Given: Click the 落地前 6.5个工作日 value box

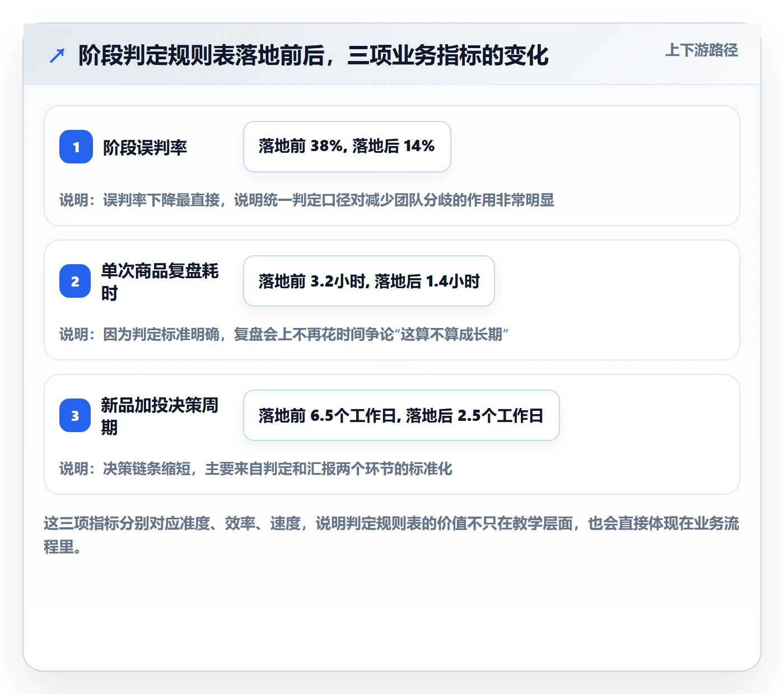Looking at the screenshot, I should click(402, 415).
